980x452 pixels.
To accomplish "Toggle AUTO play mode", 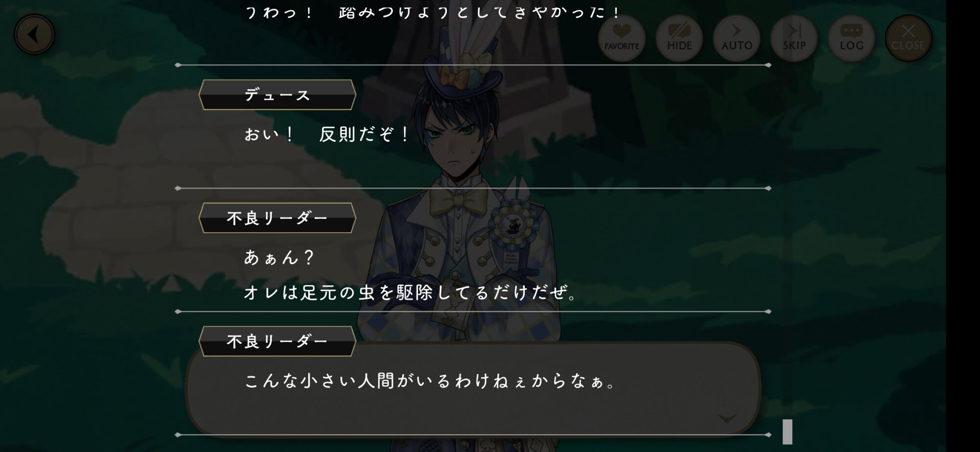I will click(736, 38).
